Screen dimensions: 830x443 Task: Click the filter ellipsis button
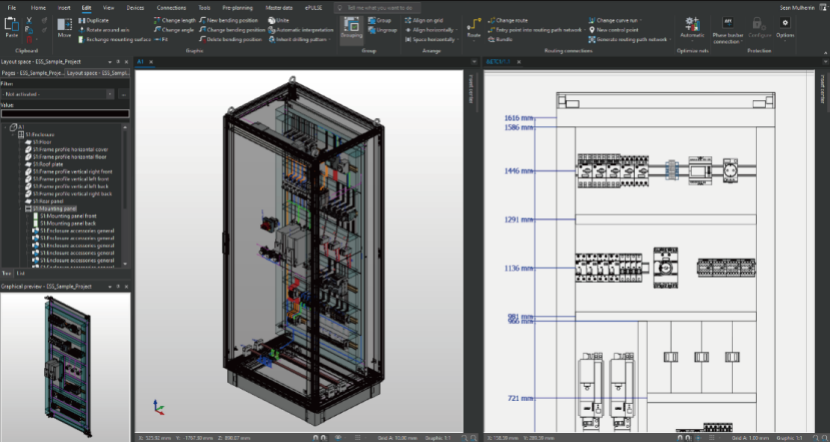(123, 94)
